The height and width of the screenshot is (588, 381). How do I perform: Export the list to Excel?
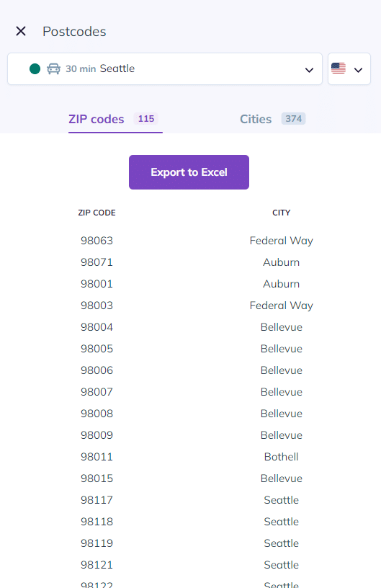click(189, 172)
